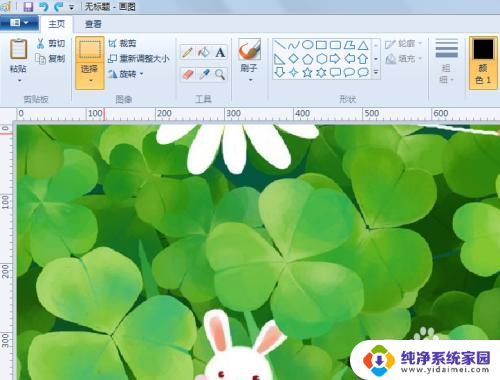This screenshot has width=500, height=380.
Task: Switch to the 主页 (Home) tab
Action: click(x=56, y=24)
